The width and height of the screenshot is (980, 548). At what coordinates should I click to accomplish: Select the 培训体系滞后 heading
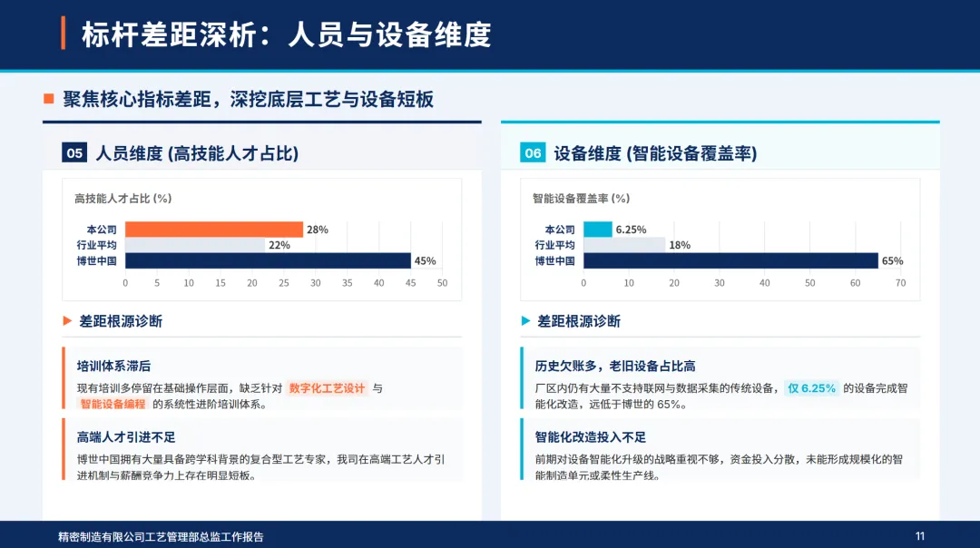click(x=113, y=367)
